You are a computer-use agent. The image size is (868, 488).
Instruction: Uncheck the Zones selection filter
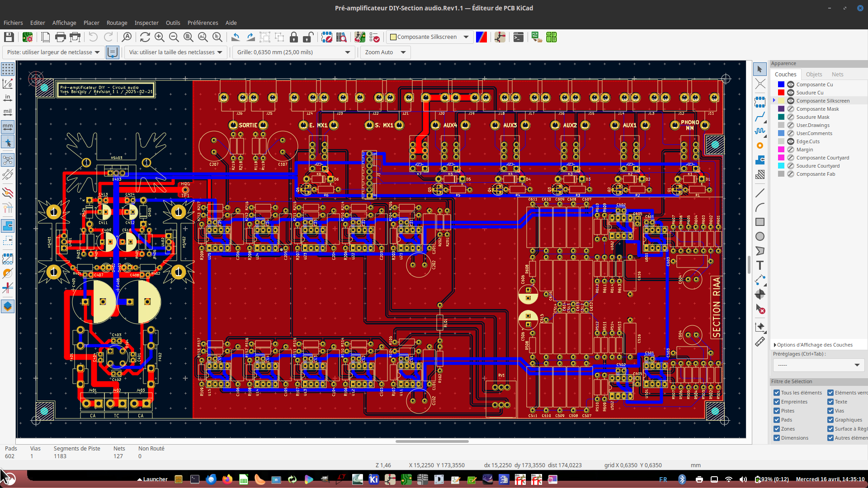point(777,429)
